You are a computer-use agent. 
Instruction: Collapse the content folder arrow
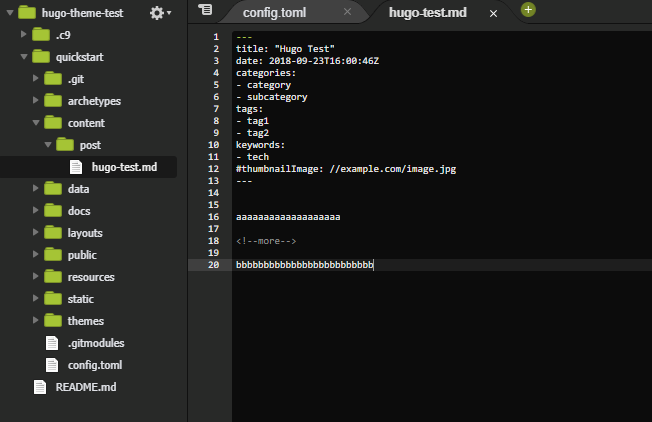pyautogui.click(x=36, y=123)
